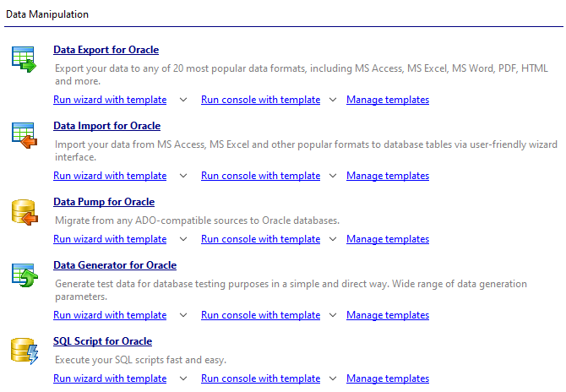Open the Data Generator for Oracle link
566x392 pixels.
coord(115,265)
